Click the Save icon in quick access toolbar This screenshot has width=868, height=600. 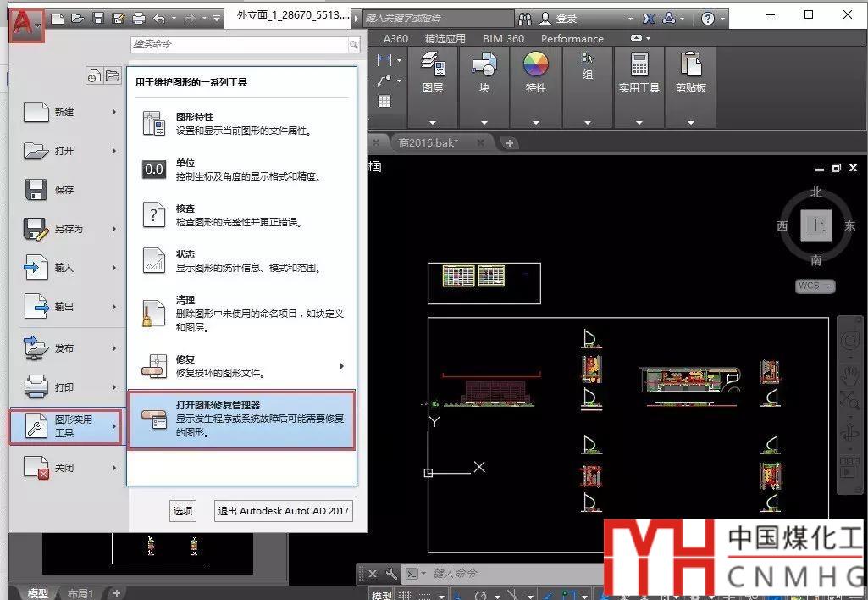pyautogui.click(x=98, y=18)
